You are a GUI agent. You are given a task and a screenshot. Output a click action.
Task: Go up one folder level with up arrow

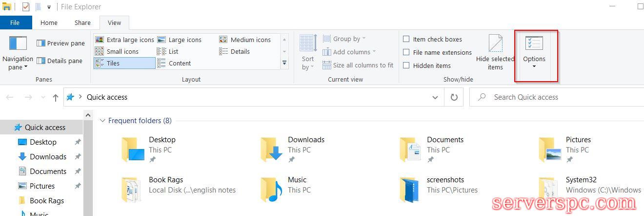[56, 97]
